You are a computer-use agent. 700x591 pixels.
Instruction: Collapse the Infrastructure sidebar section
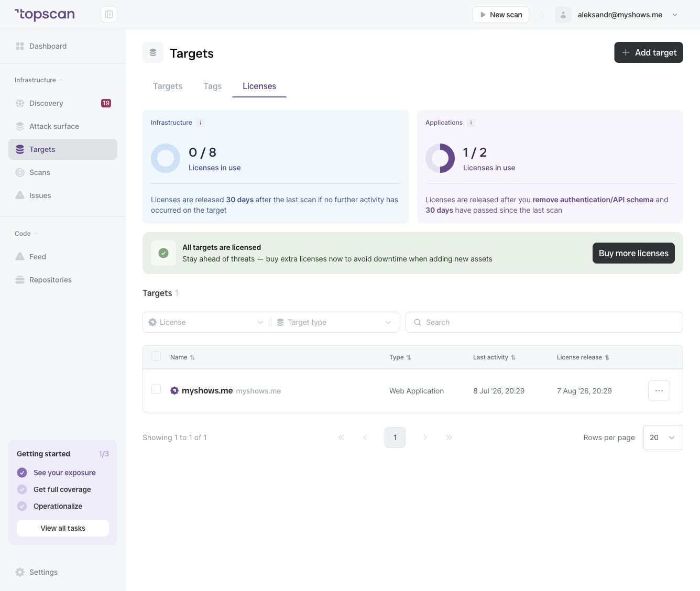(x=39, y=80)
